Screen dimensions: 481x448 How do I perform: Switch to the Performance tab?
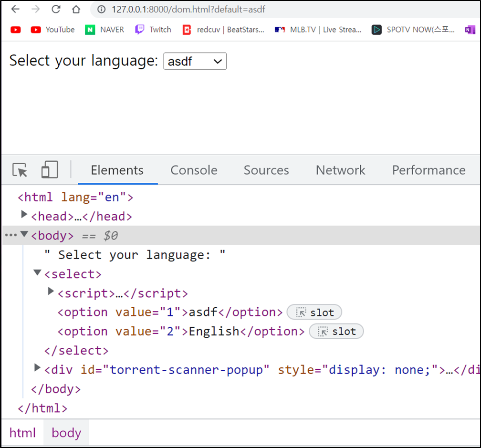pos(429,170)
